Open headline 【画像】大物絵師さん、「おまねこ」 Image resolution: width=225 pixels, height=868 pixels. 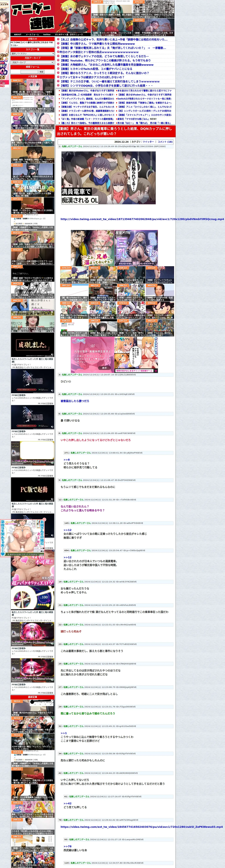point(107,65)
